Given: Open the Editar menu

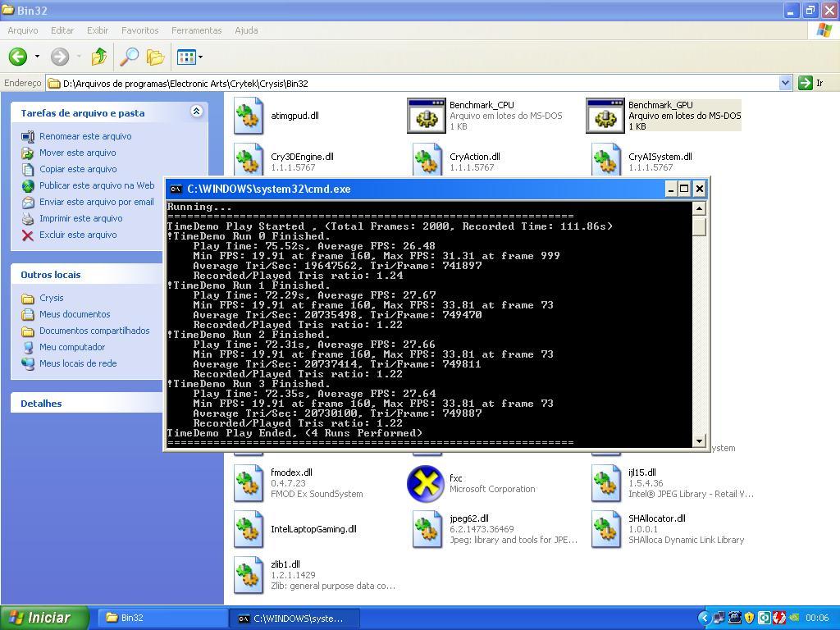Looking at the screenshot, I should coord(62,30).
